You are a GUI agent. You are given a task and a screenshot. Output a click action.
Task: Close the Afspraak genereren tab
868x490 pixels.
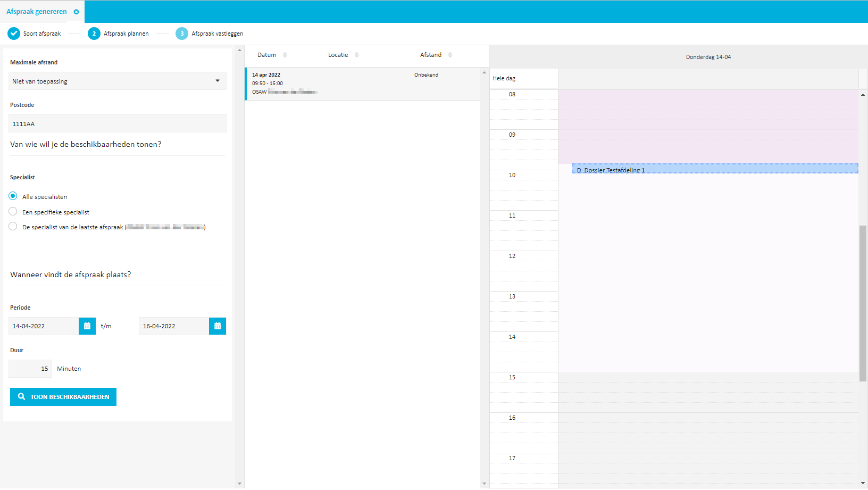point(76,12)
